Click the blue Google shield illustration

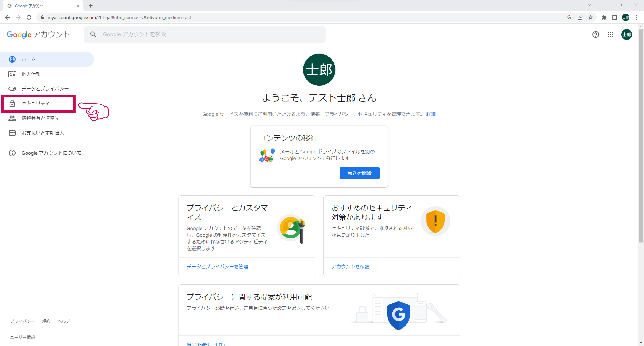coord(398,316)
